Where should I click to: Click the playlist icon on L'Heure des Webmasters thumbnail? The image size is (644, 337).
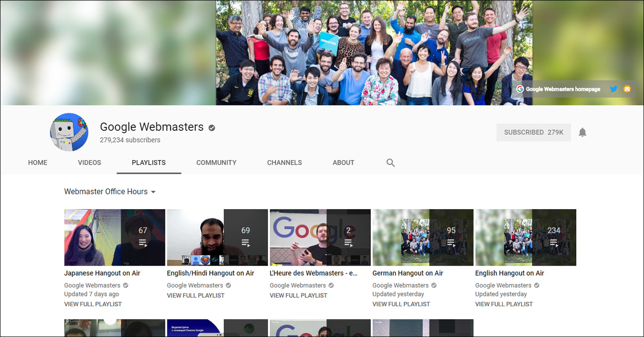[x=348, y=243]
